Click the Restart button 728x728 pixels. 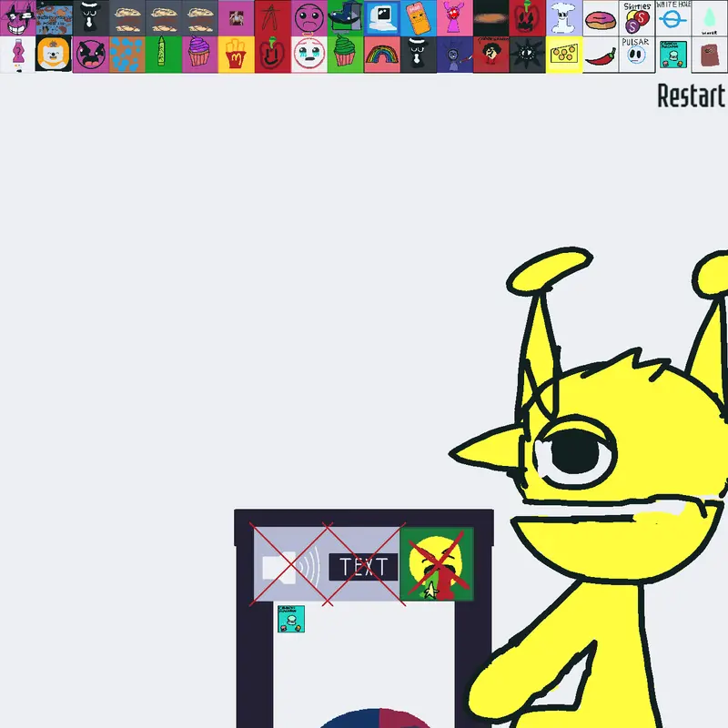tap(691, 96)
